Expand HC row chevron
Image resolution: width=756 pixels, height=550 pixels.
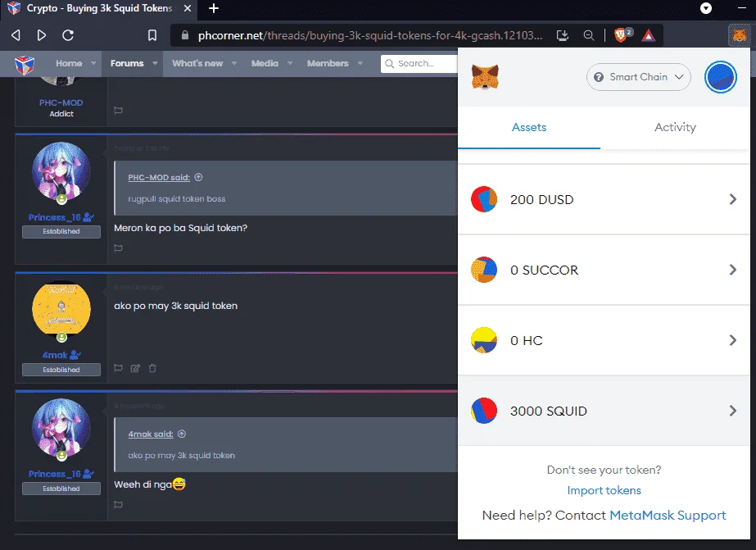[733, 340]
